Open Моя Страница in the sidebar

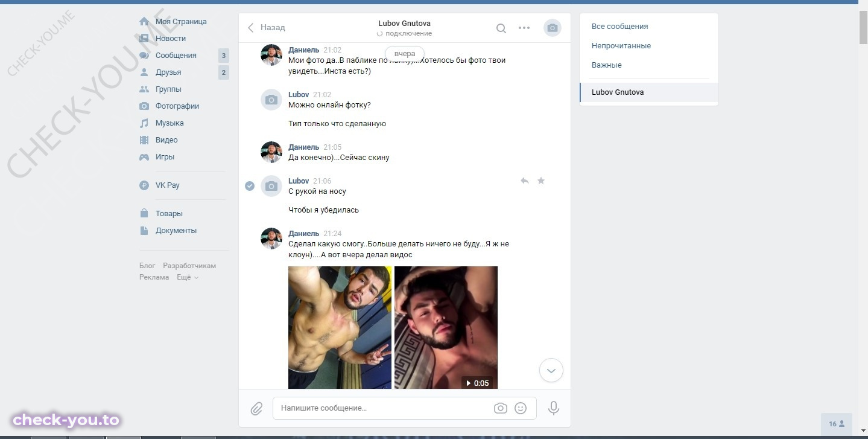pyautogui.click(x=181, y=22)
